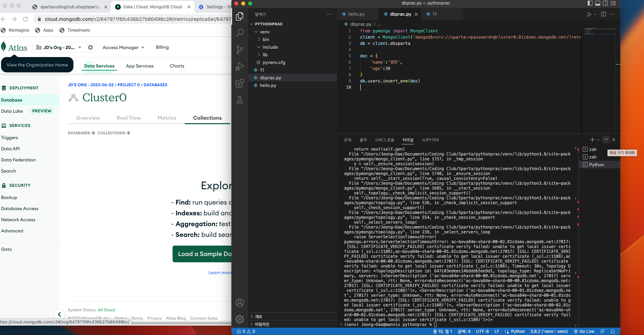Click the Load a Sample Dataset button

202,254
